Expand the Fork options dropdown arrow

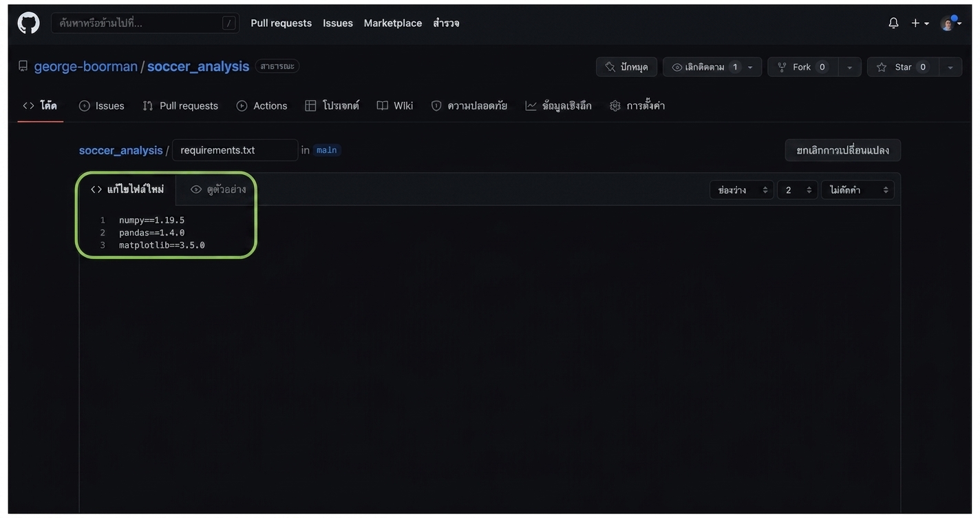coord(850,67)
